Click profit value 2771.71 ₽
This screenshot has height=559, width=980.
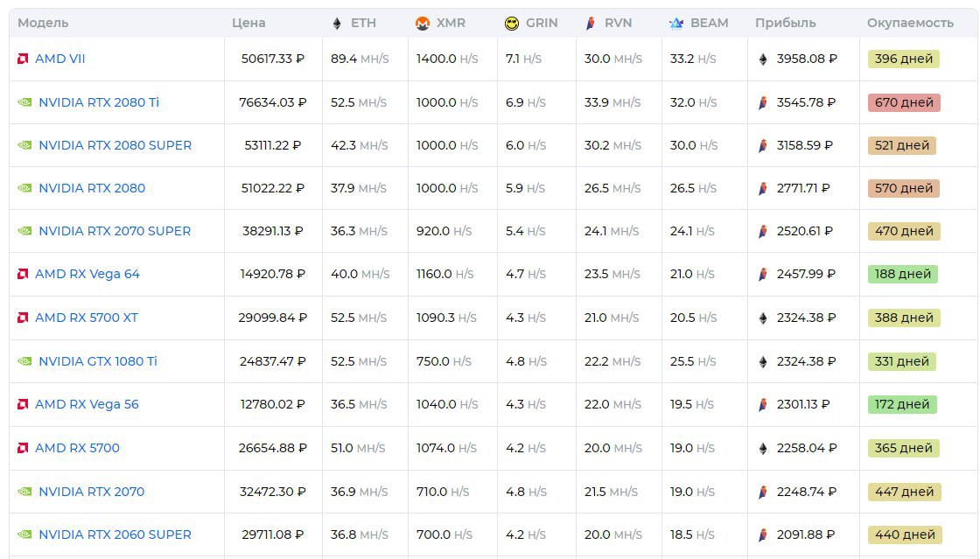click(804, 188)
